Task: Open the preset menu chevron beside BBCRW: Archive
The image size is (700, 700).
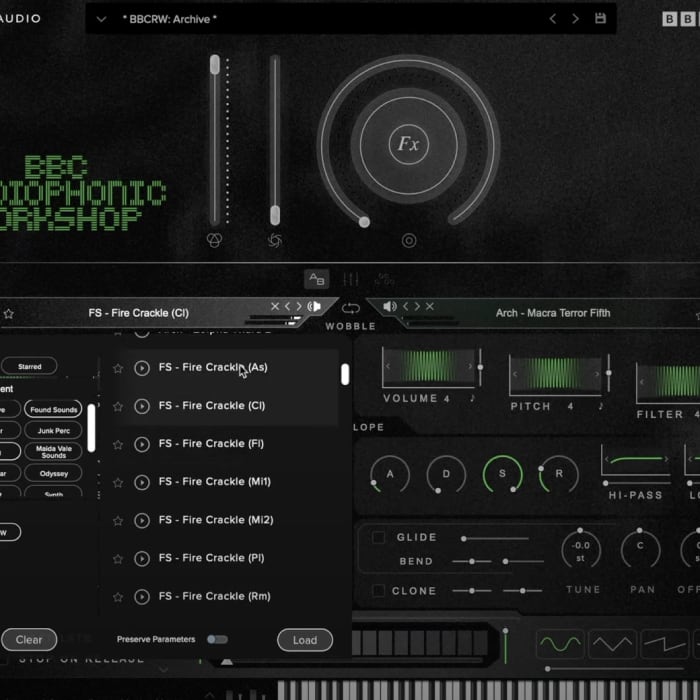Action: [101, 19]
